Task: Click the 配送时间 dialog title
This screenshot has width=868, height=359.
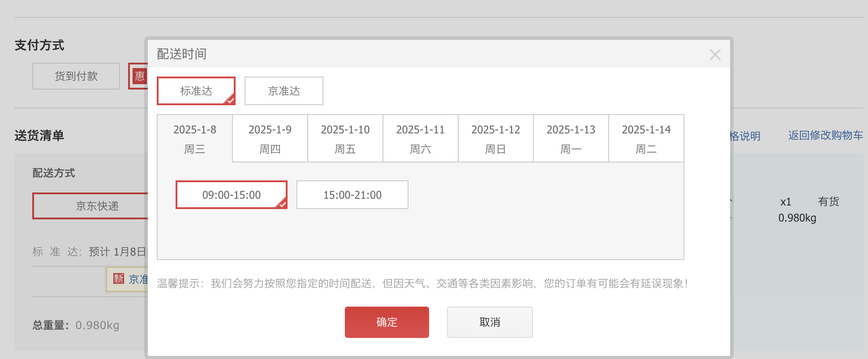Action: tap(182, 54)
